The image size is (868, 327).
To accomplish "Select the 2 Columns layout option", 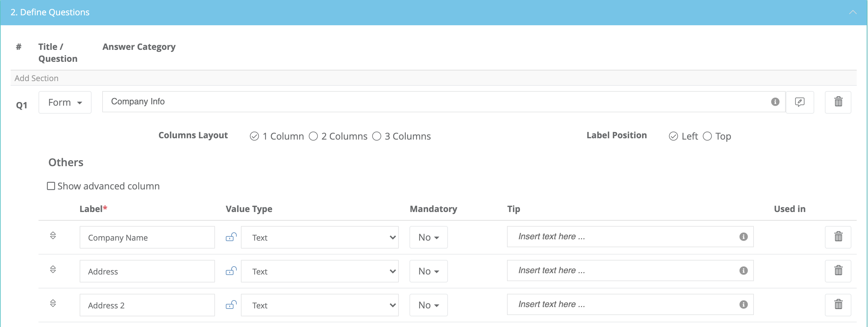I will point(313,136).
